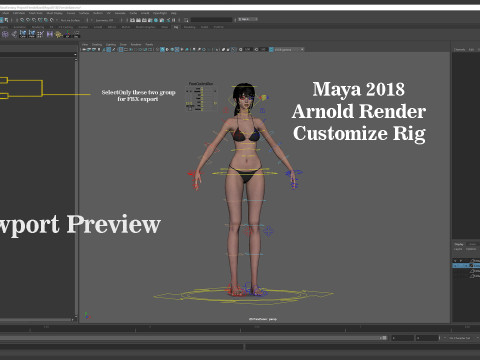This screenshot has height=360, width=480.
Task: Toggle Use All Lights icon
Action: tap(182, 49)
